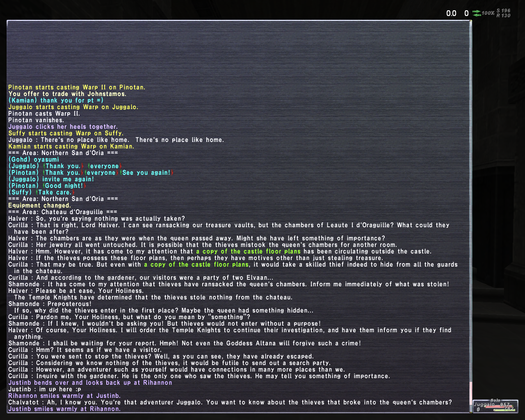Select Juggalo's name in the party panel

[x=484, y=404]
